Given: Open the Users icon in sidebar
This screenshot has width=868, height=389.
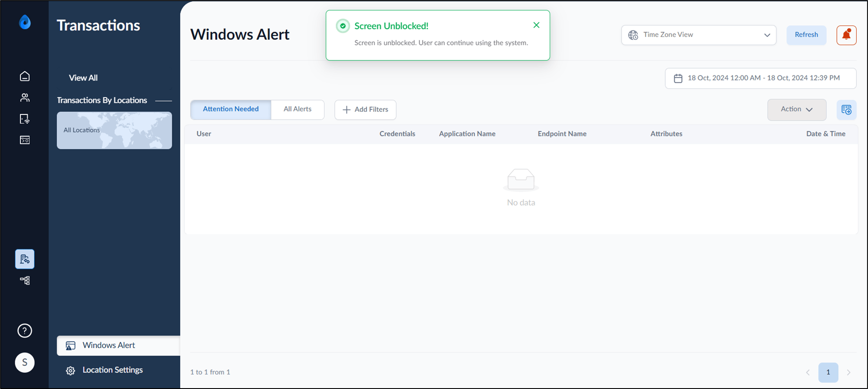Looking at the screenshot, I should (25, 98).
